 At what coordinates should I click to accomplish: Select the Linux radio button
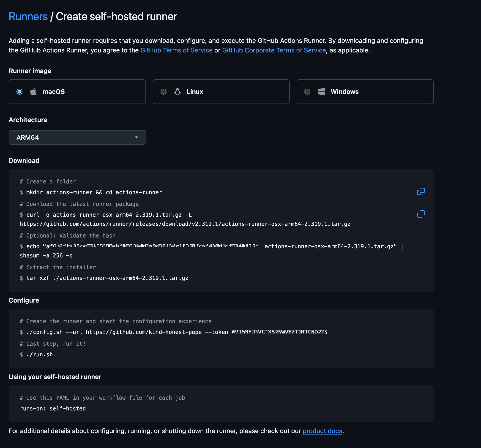(x=164, y=92)
